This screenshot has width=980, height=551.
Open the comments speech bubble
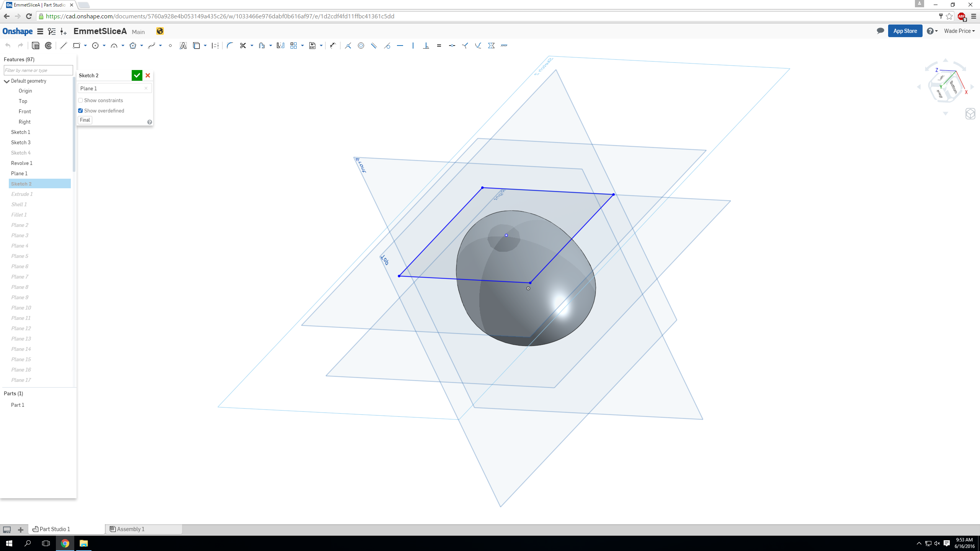pos(880,31)
